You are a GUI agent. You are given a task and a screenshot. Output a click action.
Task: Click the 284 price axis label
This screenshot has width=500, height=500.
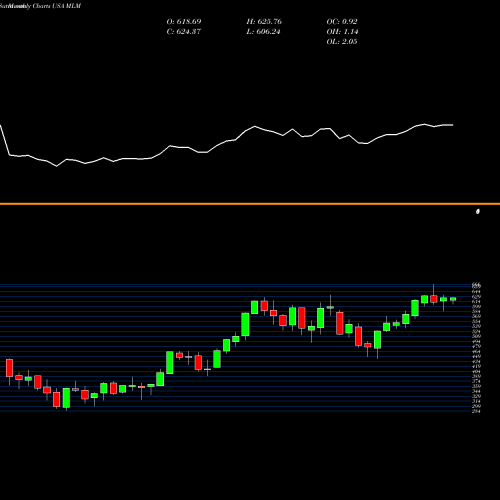[476, 411]
